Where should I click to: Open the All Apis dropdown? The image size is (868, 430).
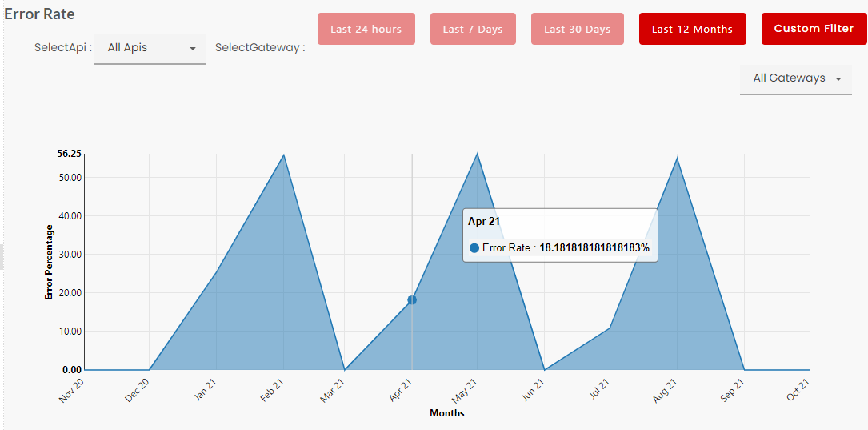[150, 49]
